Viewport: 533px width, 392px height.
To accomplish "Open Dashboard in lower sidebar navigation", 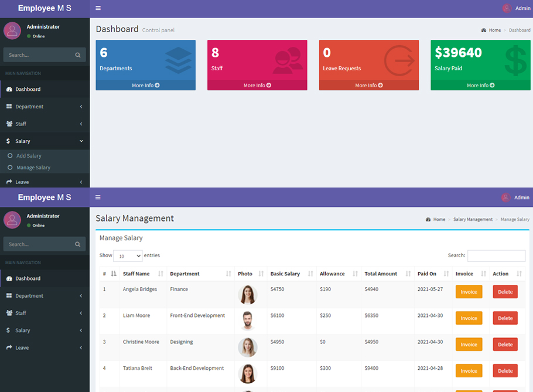I will [x=45, y=278].
